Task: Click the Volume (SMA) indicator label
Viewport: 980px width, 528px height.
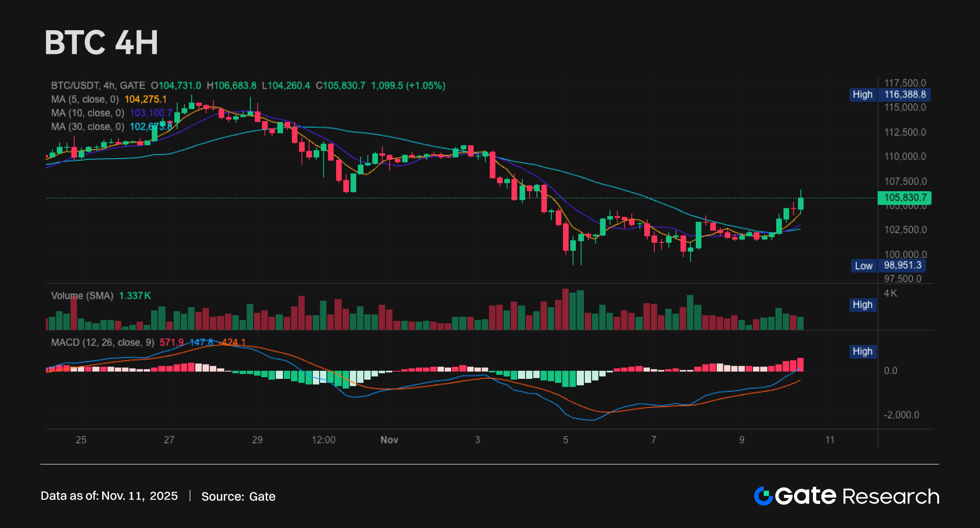Action: [82, 295]
